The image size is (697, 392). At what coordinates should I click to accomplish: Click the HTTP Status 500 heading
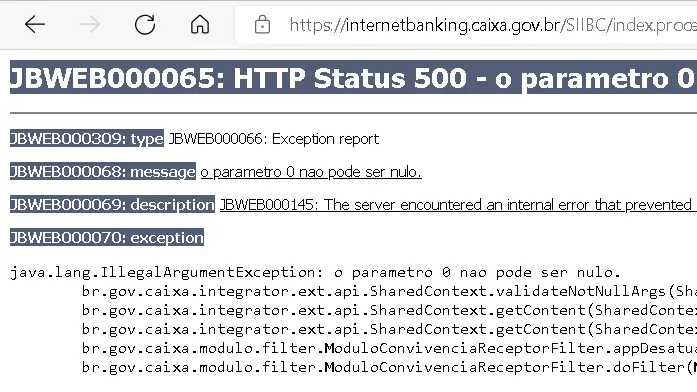[353, 77]
